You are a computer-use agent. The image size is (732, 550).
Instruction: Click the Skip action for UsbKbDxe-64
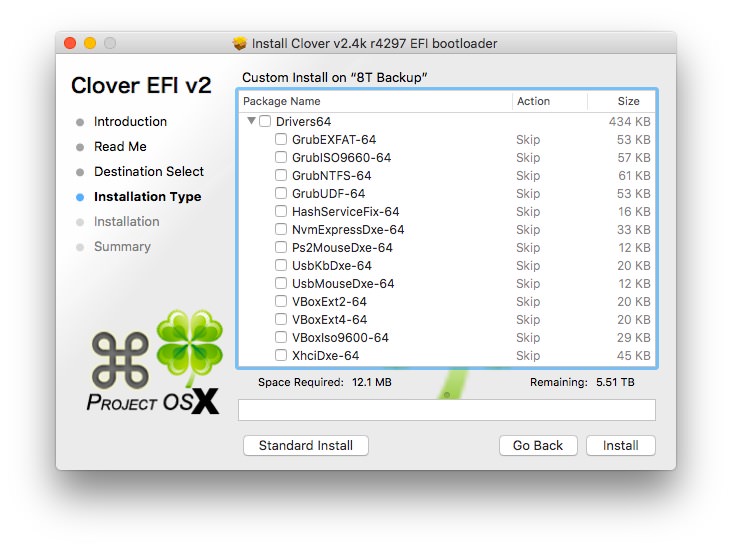(x=528, y=266)
